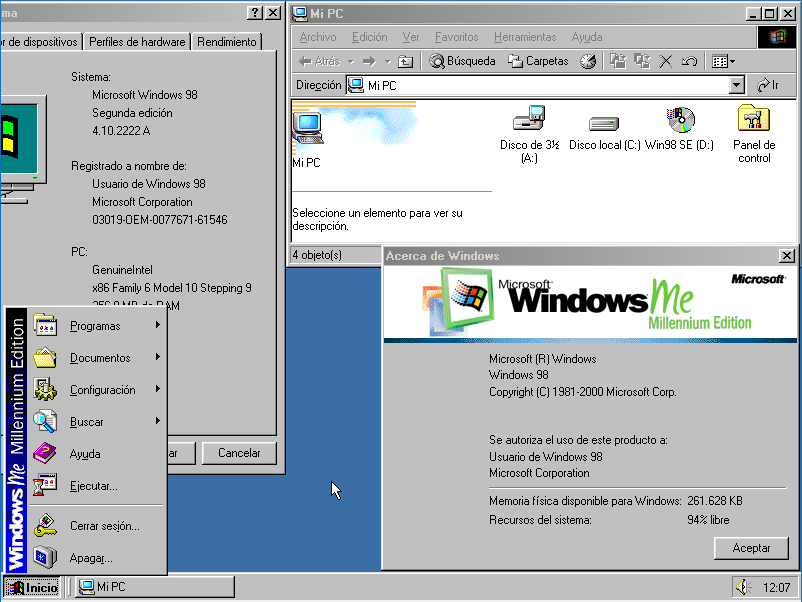Viewport: 802px width, 602px height.
Task: Click the volume speaker tray icon
Action: click(x=743, y=587)
